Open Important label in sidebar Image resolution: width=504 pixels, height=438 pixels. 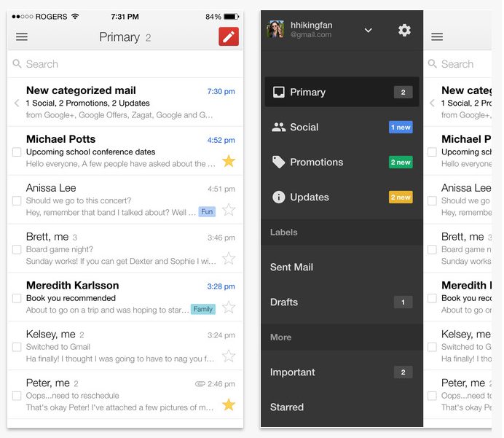coord(342,372)
